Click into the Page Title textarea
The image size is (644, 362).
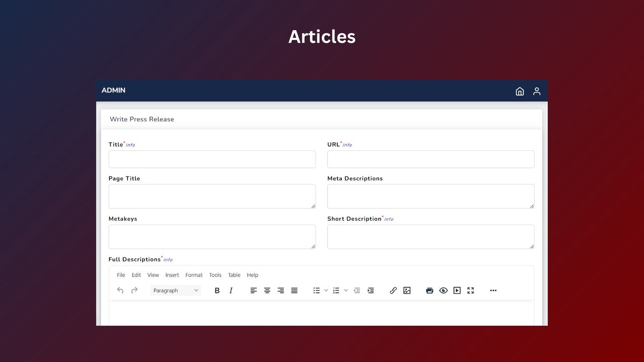[212, 196]
